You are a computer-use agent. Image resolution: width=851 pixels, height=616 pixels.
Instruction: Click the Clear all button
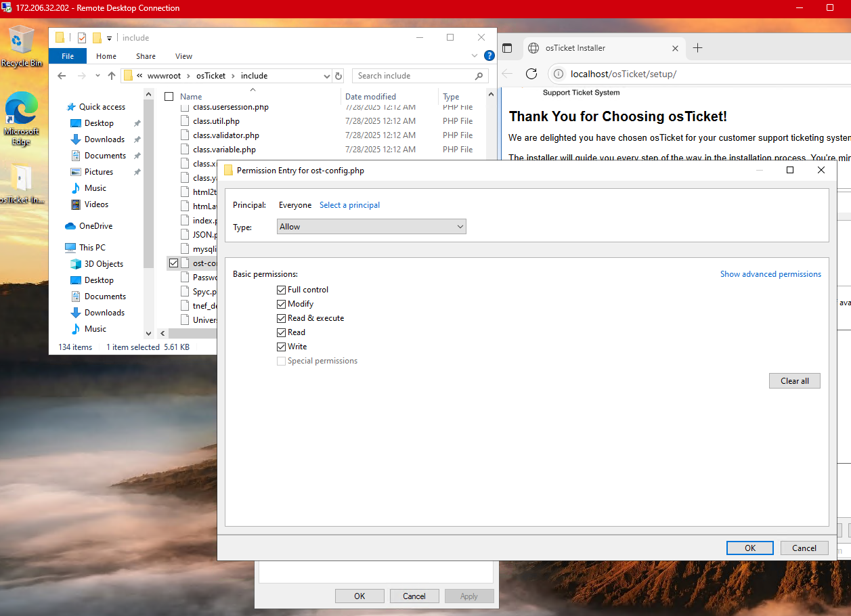795,381
